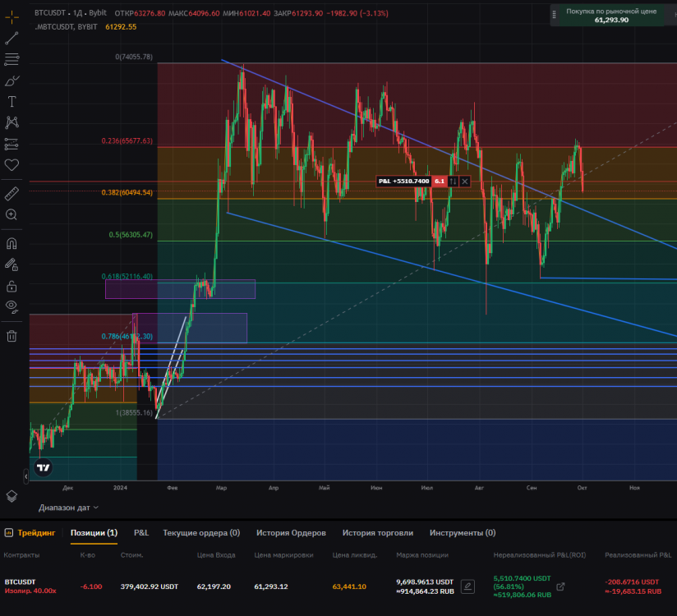
Task: Edit the position margin pencil icon
Action: [467, 586]
